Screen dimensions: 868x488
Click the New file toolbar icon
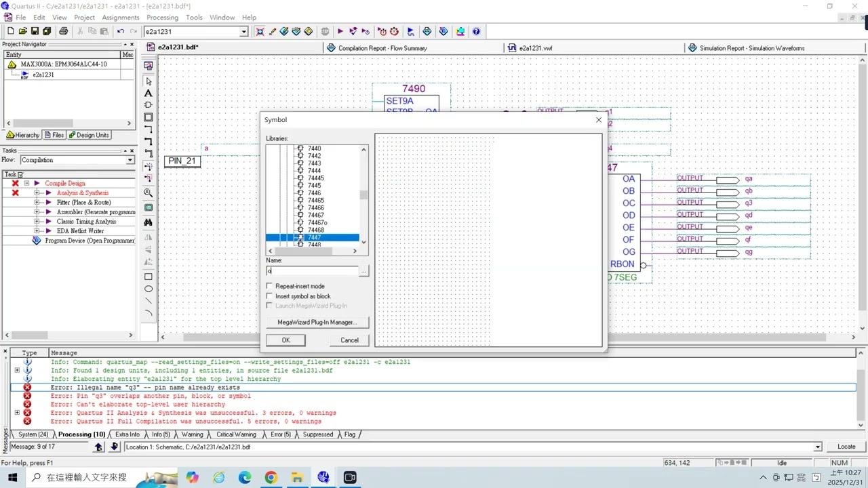(10, 31)
